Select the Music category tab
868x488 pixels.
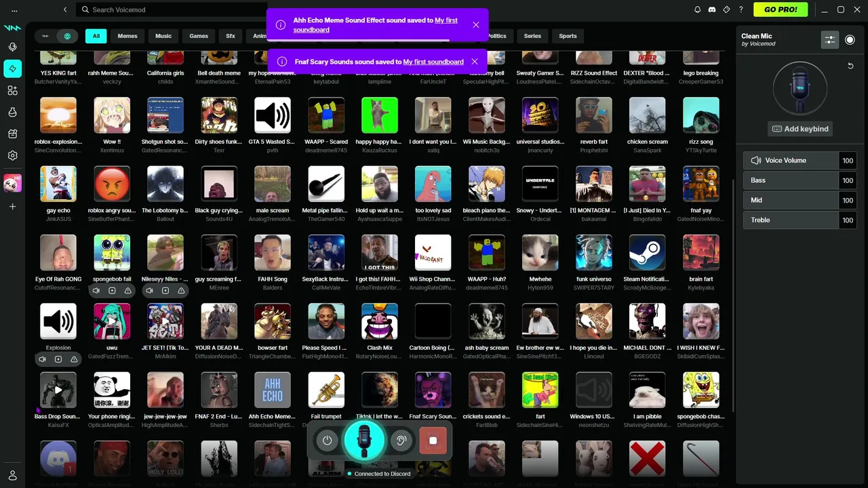pyautogui.click(x=163, y=36)
